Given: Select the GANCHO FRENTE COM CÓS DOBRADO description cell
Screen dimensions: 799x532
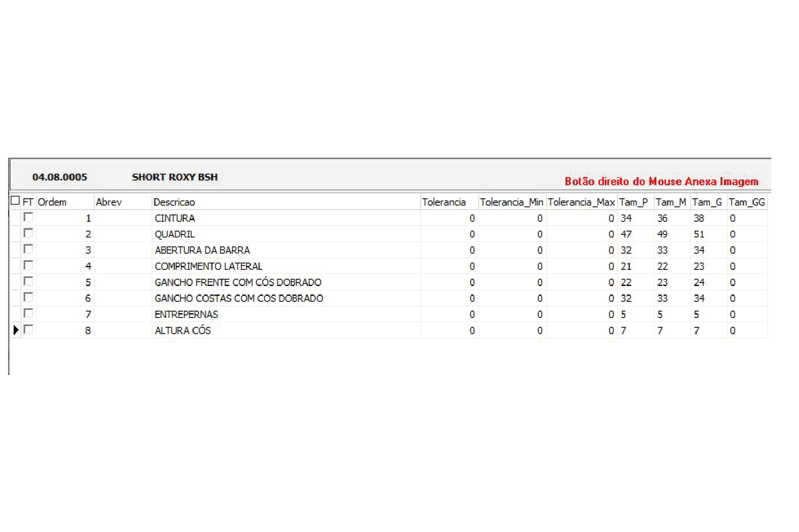Looking at the screenshot, I should pyautogui.click(x=286, y=282).
